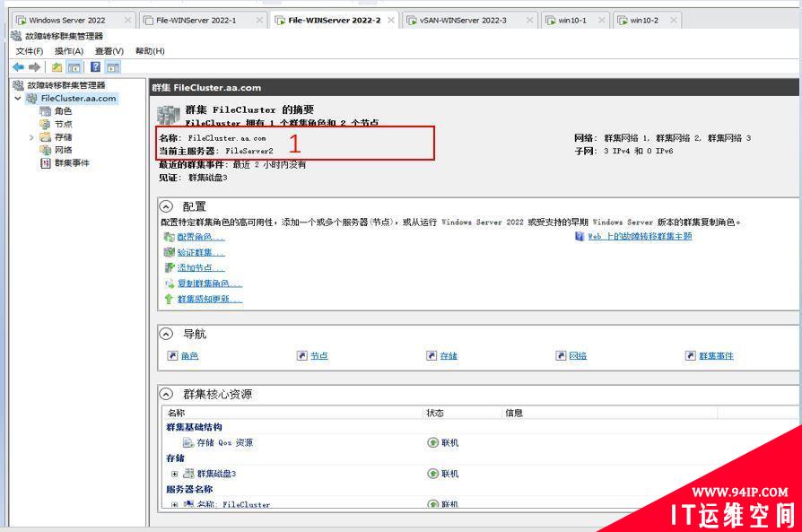This screenshot has width=802, height=532.
Task: Toggle the Show/Hide Action Pane toolbar icon
Action: pos(112,67)
